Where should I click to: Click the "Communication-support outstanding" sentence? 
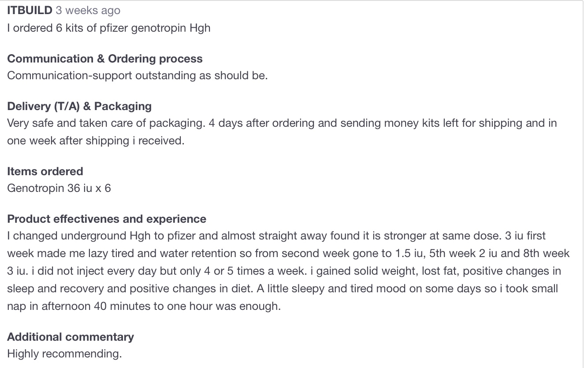coord(137,75)
